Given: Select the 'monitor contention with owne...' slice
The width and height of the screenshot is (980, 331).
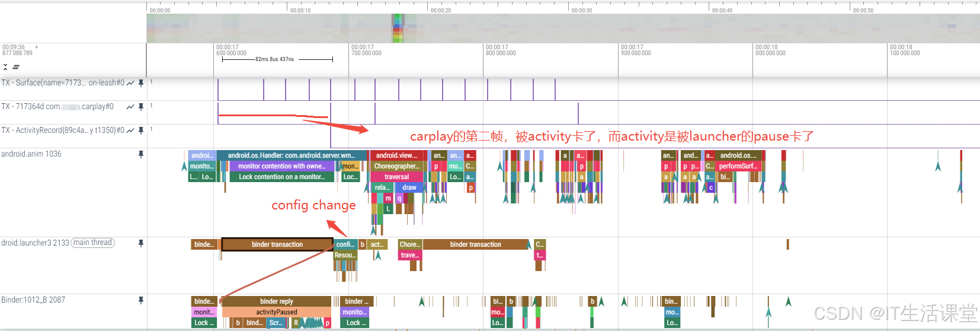Looking at the screenshot, I should click(x=281, y=166).
